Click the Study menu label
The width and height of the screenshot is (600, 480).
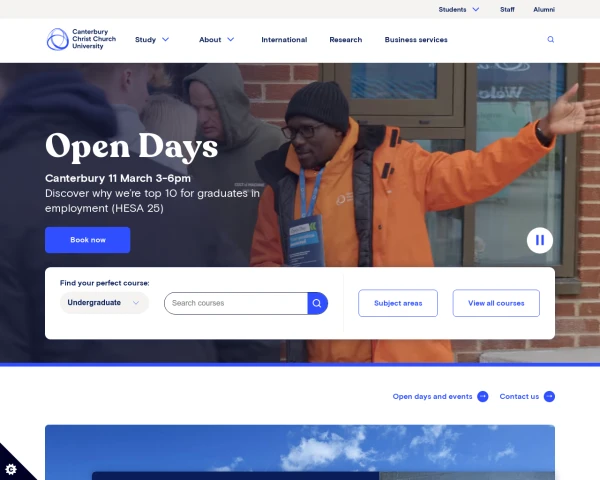(145, 39)
